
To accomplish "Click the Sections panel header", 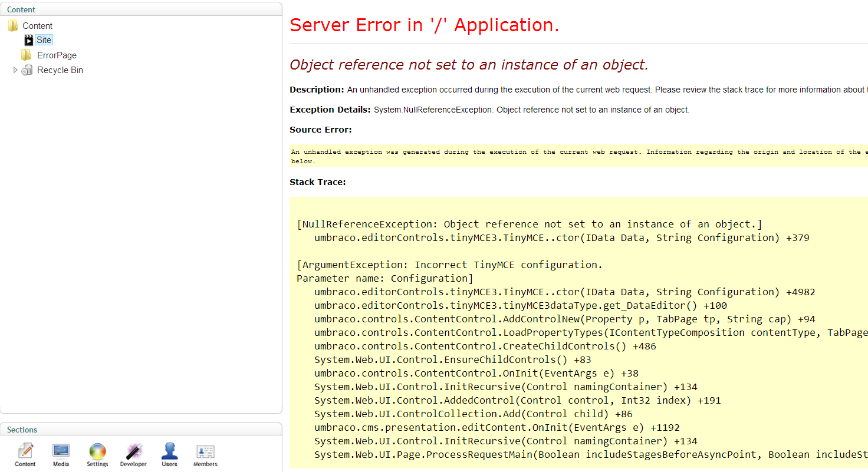I will coord(141,430).
